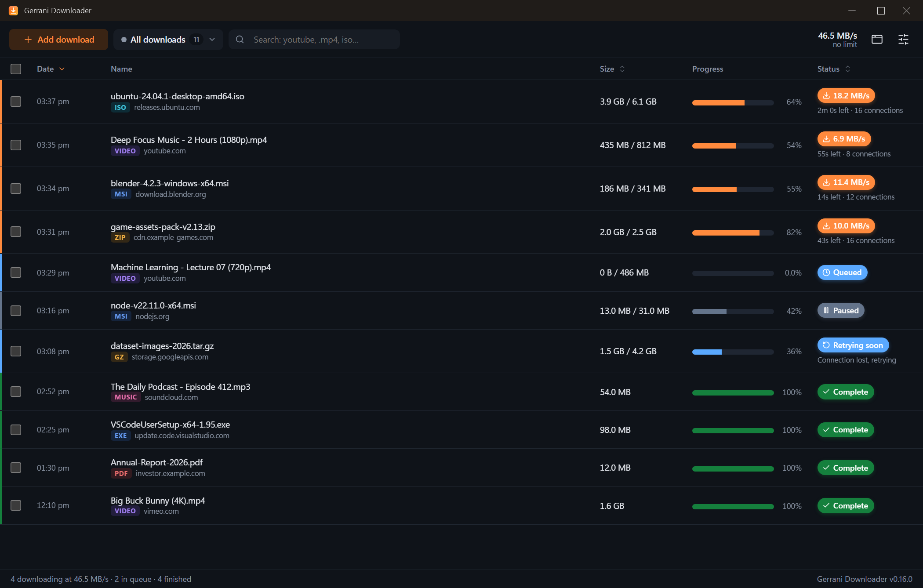923x588 pixels.
Task: Click the ubuntu download progress bar at 64%
Action: tap(733, 103)
